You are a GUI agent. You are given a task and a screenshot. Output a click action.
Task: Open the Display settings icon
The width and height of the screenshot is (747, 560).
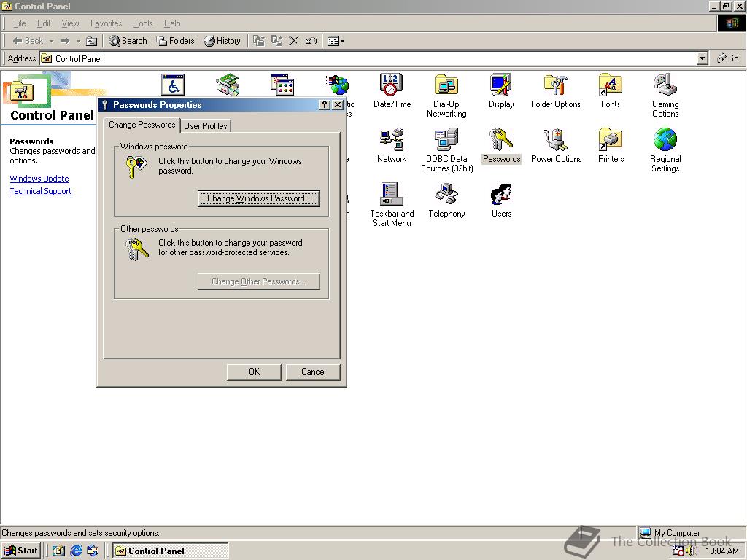pyautogui.click(x=501, y=90)
